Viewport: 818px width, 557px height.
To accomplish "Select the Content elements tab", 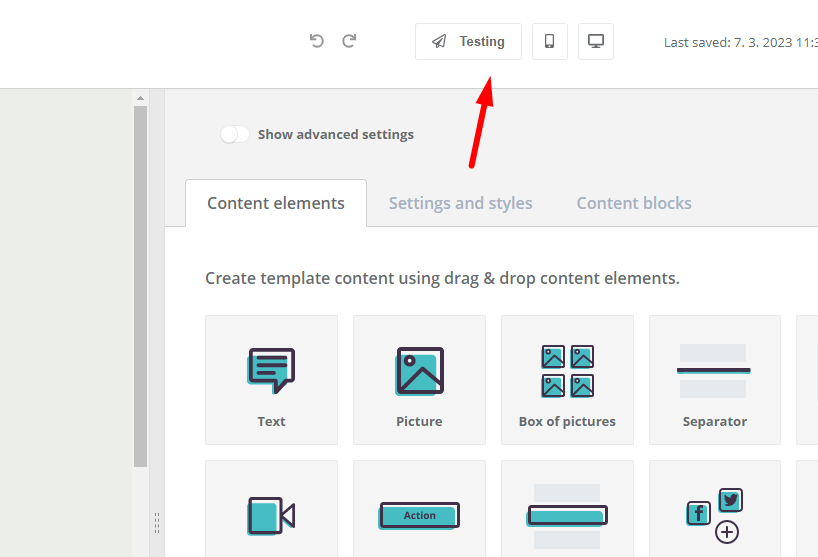I will [x=276, y=203].
